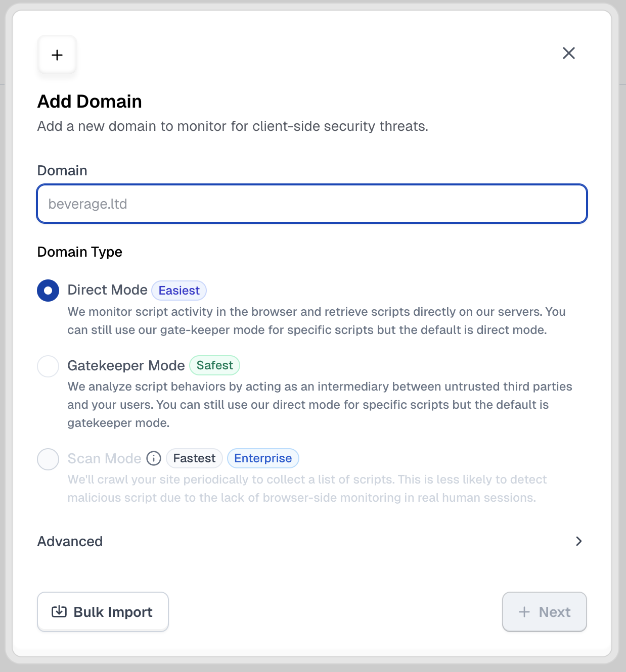Select the disabled Scan Mode radio button
This screenshot has height=672, width=626.
tap(48, 459)
